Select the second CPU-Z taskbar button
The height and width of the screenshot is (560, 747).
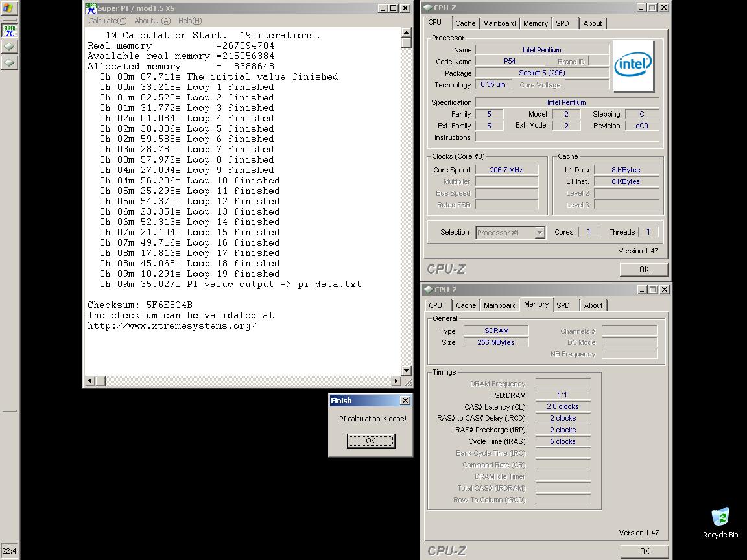click(10, 63)
